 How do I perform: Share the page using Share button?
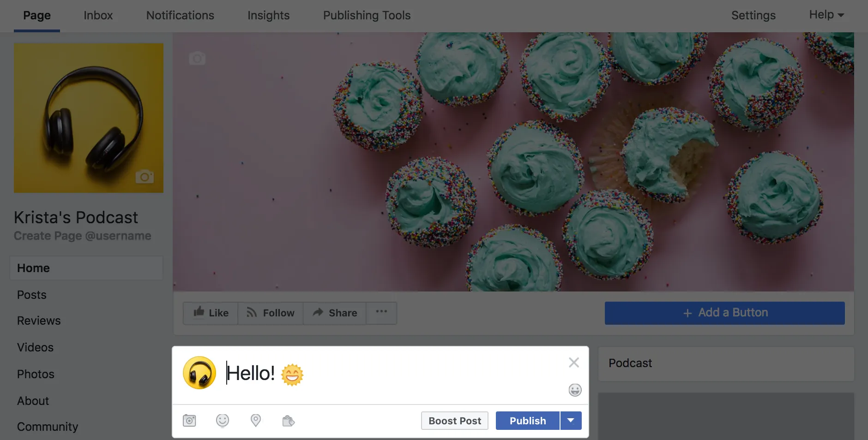tap(335, 313)
